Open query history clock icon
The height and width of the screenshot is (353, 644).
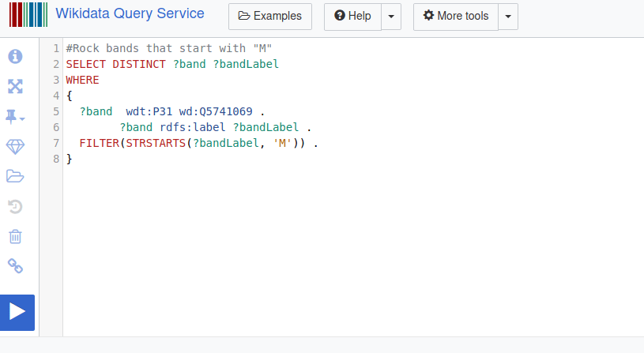click(x=15, y=206)
